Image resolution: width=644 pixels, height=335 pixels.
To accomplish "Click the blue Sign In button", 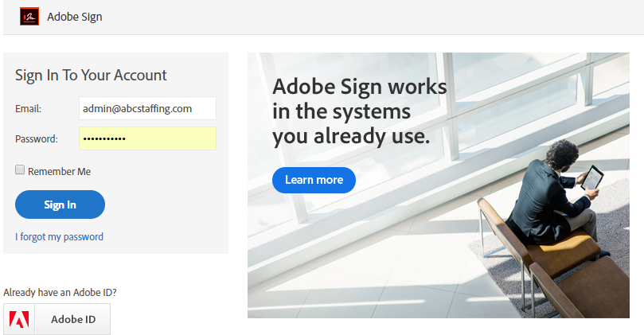I will coord(60,205).
